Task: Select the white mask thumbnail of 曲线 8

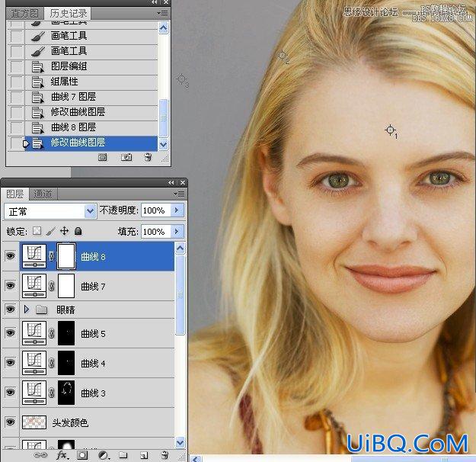Action: [x=66, y=256]
